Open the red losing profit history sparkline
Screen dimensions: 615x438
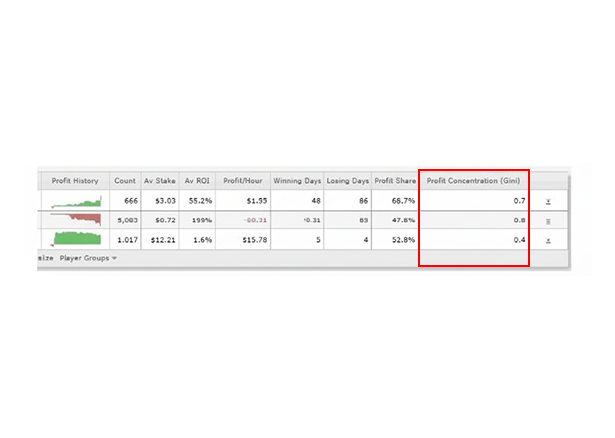[x=76, y=219]
